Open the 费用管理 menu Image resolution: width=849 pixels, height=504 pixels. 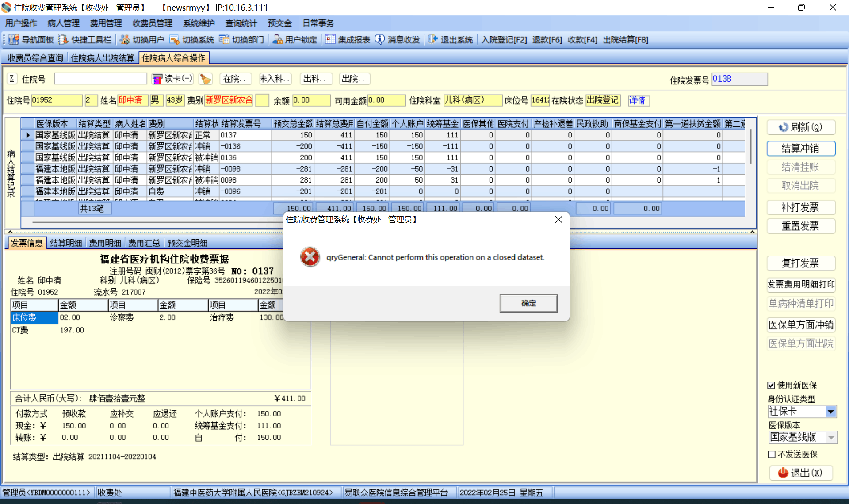[x=106, y=23]
